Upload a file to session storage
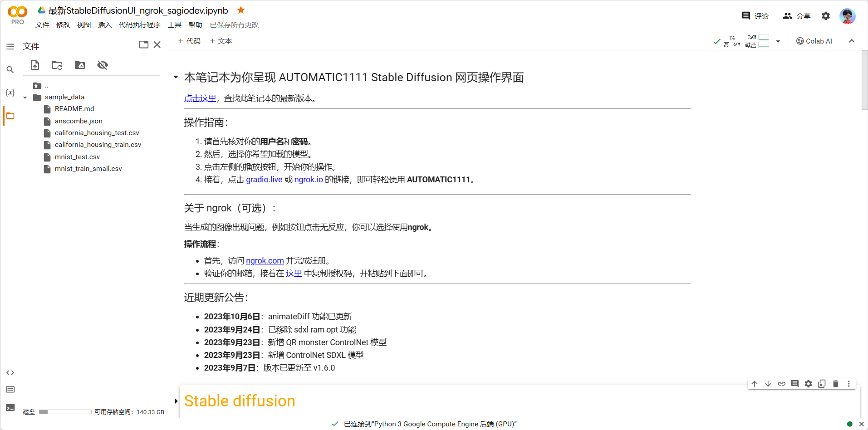Image resolution: width=868 pixels, height=430 pixels. [x=34, y=65]
